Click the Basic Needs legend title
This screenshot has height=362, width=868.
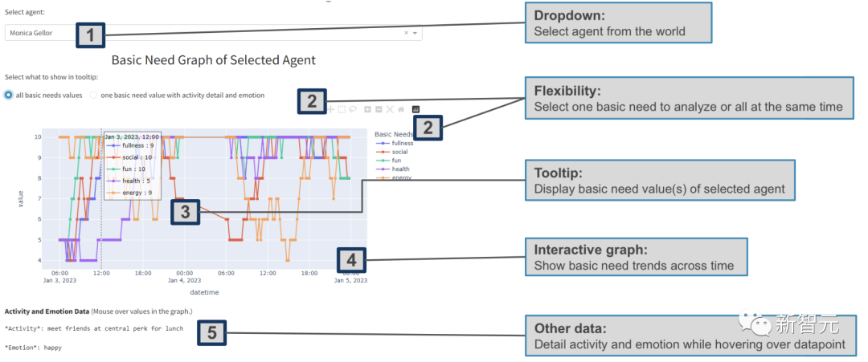click(x=394, y=134)
